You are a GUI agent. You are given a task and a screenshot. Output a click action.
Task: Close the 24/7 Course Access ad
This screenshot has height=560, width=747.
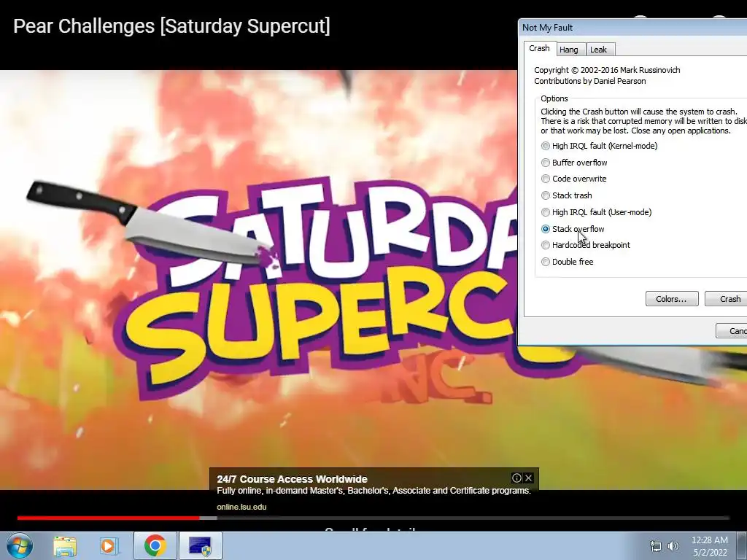(x=528, y=478)
